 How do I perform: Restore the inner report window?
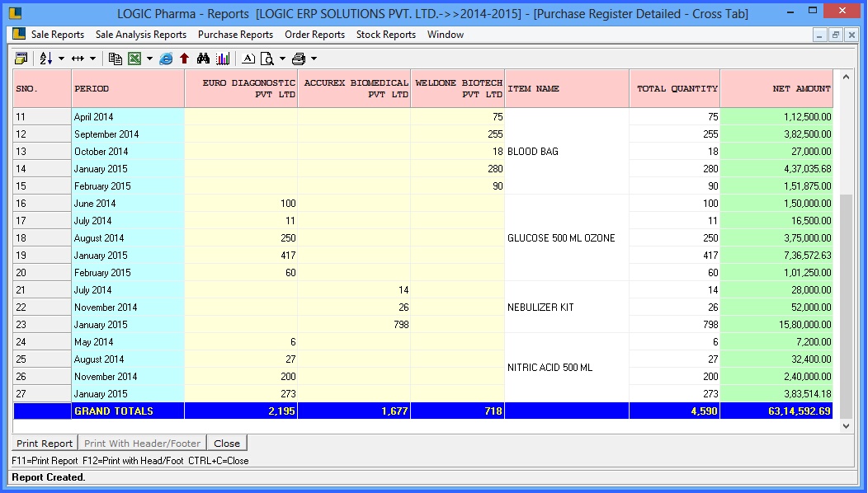[x=836, y=35]
